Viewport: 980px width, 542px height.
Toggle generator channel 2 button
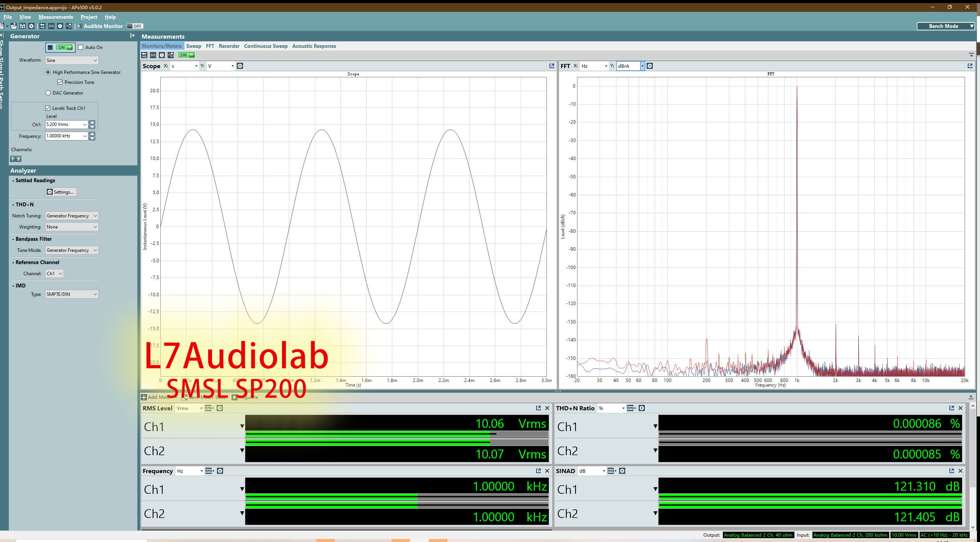(18, 159)
